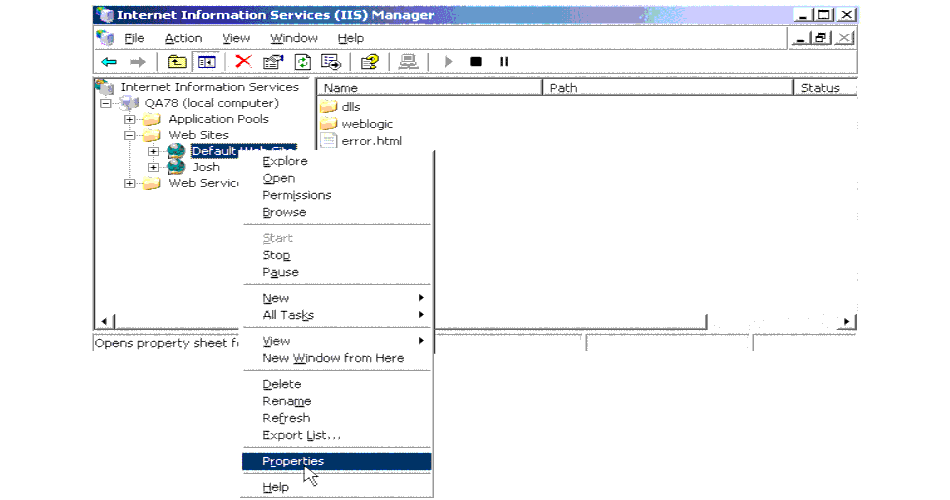
Task: Toggle the Show/Hide console tree icon
Action: pyautogui.click(x=206, y=62)
